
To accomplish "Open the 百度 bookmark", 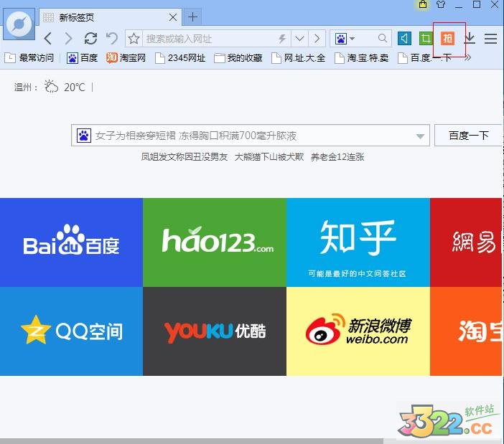I will [x=82, y=58].
